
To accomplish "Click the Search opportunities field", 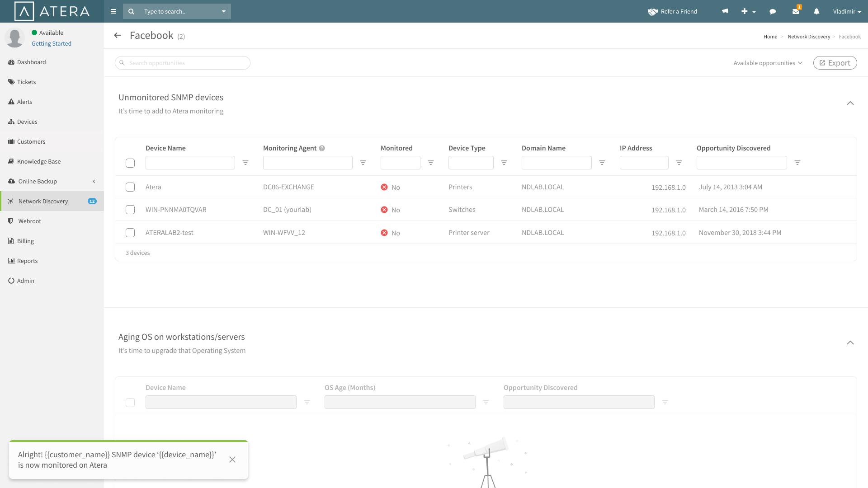I will click(x=183, y=63).
